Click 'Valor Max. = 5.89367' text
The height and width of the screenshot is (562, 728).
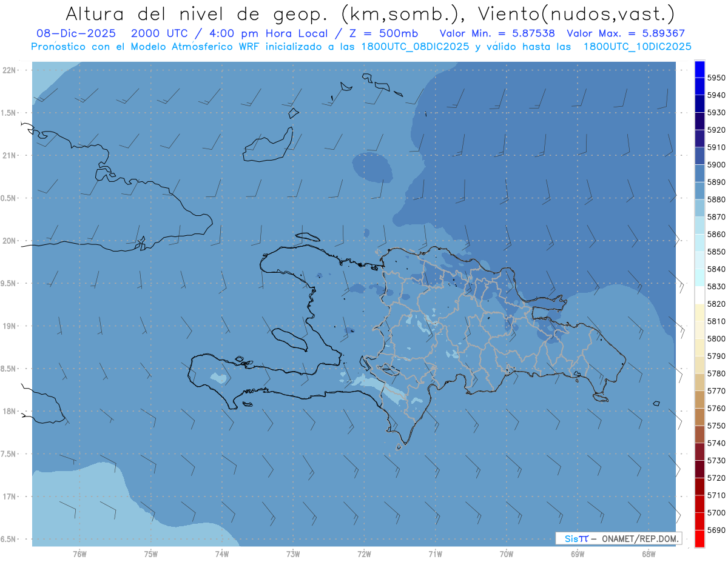[x=625, y=34]
